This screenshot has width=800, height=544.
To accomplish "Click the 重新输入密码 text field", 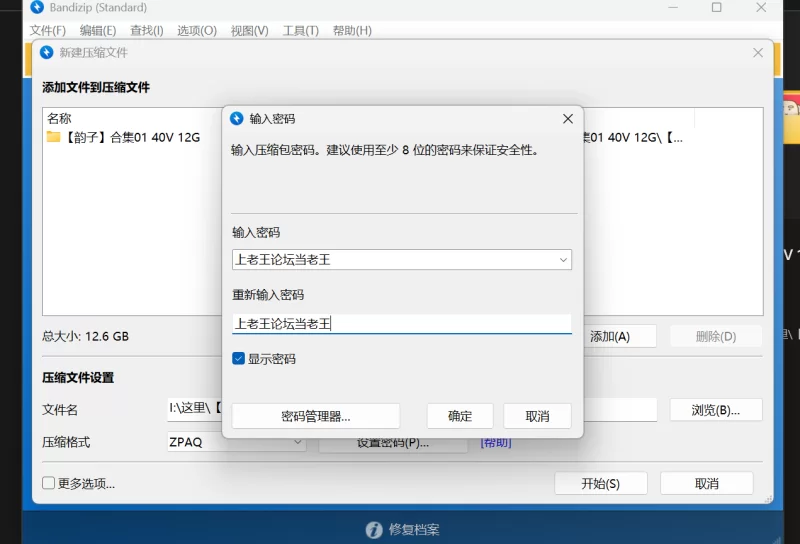I will pos(402,324).
